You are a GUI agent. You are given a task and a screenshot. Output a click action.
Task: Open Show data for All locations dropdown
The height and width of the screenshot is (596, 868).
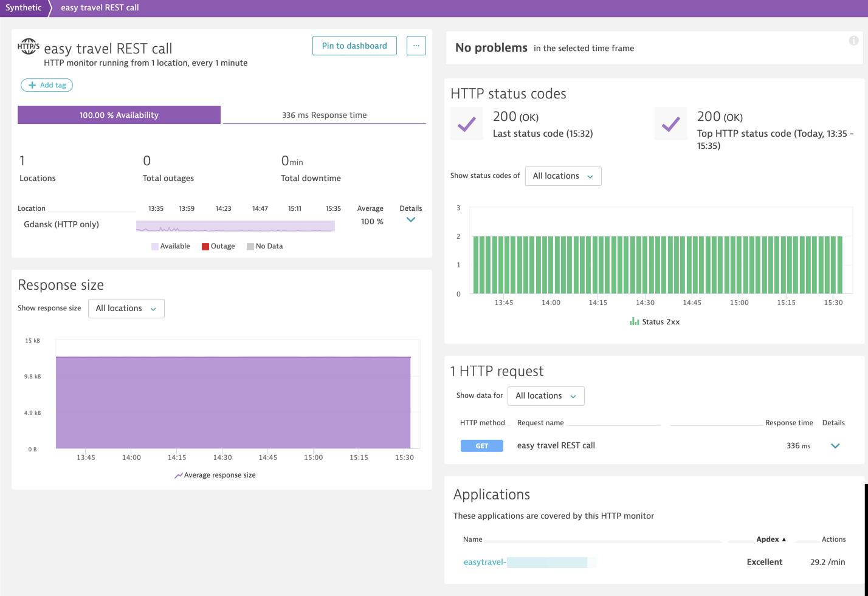click(546, 396)
